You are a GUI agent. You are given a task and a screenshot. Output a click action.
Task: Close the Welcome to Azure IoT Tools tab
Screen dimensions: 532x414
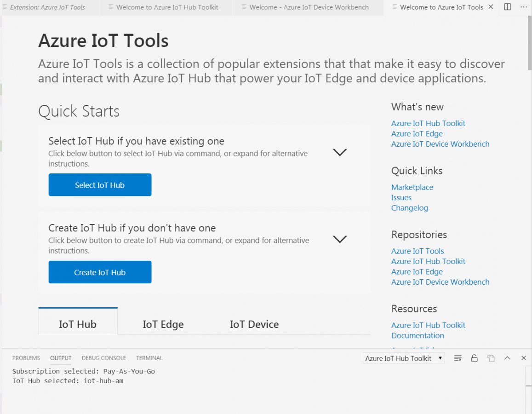491,7
